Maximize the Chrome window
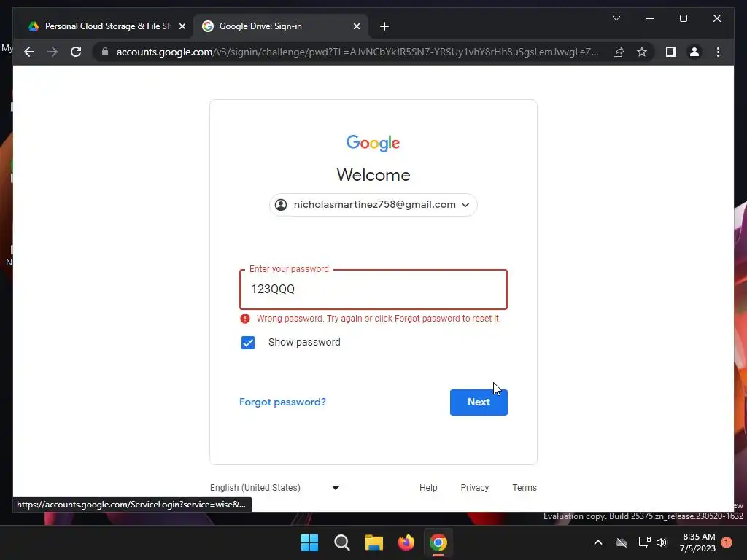The image size is (747, 560). point(683,18)
